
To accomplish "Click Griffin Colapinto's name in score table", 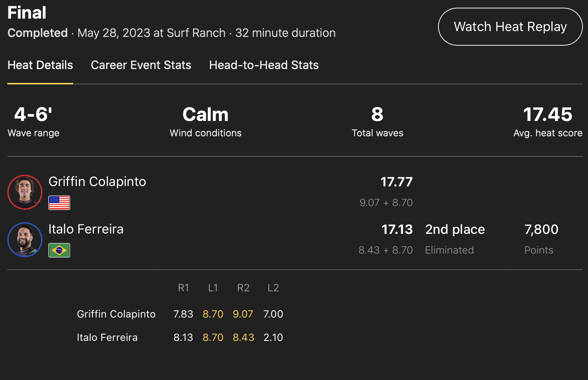I will click(116, 314).
